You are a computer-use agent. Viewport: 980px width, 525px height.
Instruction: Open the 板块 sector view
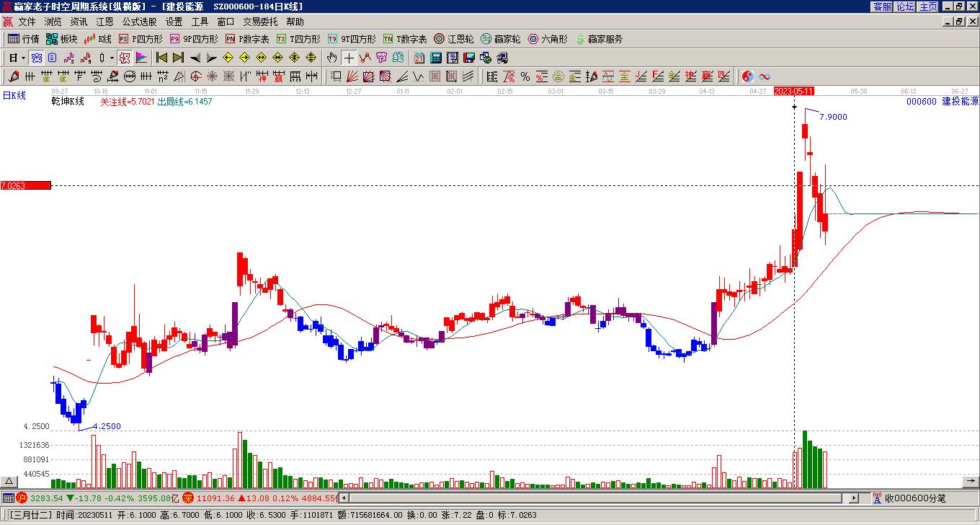(61, 39)
